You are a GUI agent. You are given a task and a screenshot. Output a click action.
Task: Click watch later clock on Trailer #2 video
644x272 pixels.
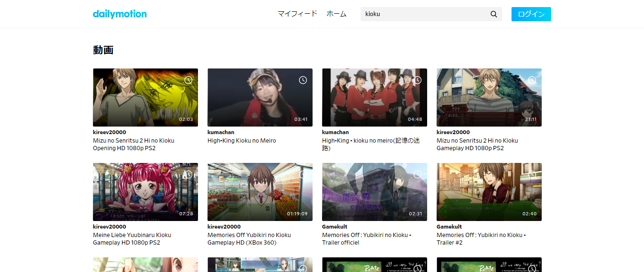pos(532,174)
